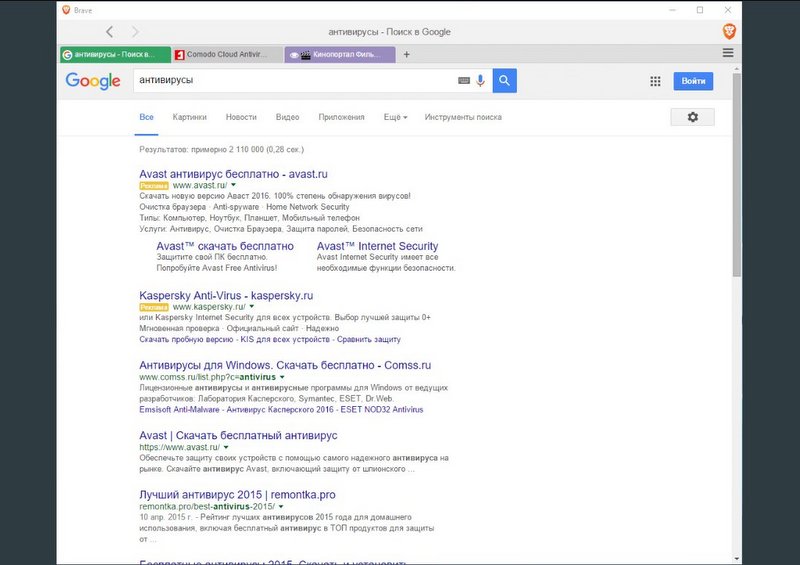800x565 pixels.
Task: Open Avast™ скачать бесплатно sitelink
Action: click(225, 246)
